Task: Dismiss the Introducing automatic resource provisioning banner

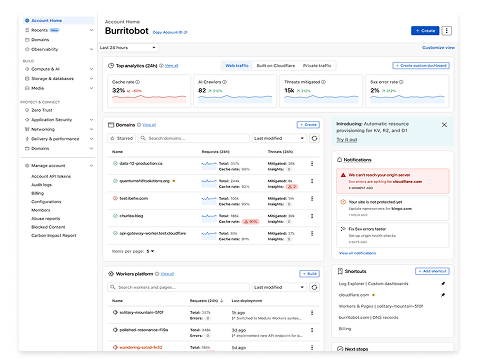Action: (444, 125)
